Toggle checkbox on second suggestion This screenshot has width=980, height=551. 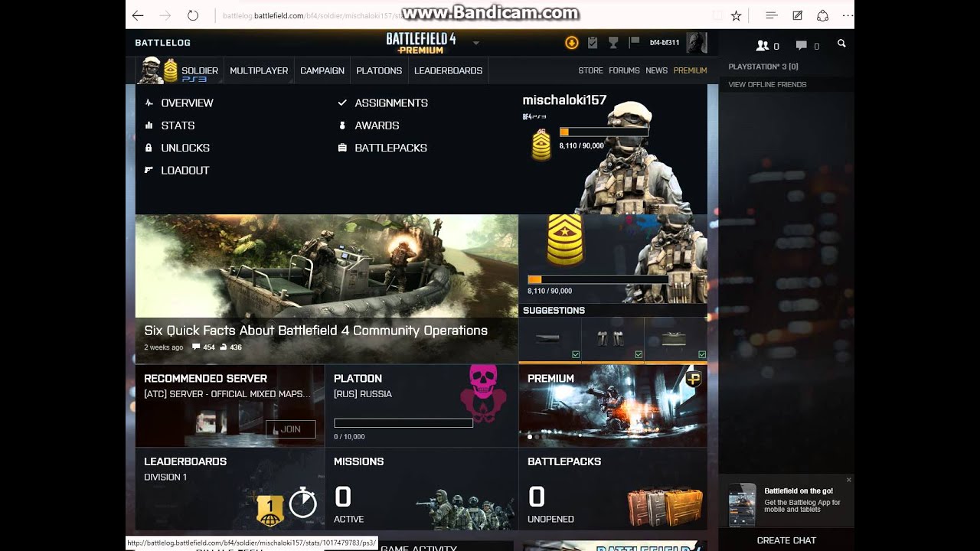(x=639, y=354)
